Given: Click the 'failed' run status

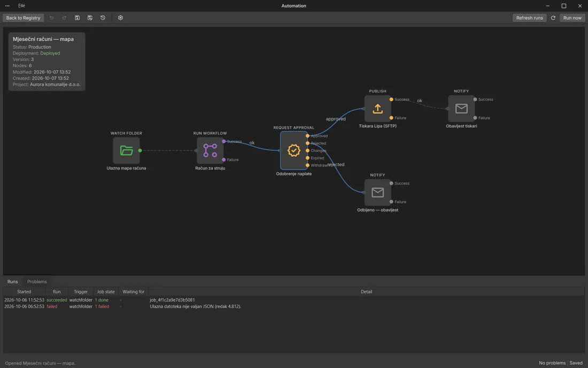Looking at the screenshot, I should (x=52, y=306).
